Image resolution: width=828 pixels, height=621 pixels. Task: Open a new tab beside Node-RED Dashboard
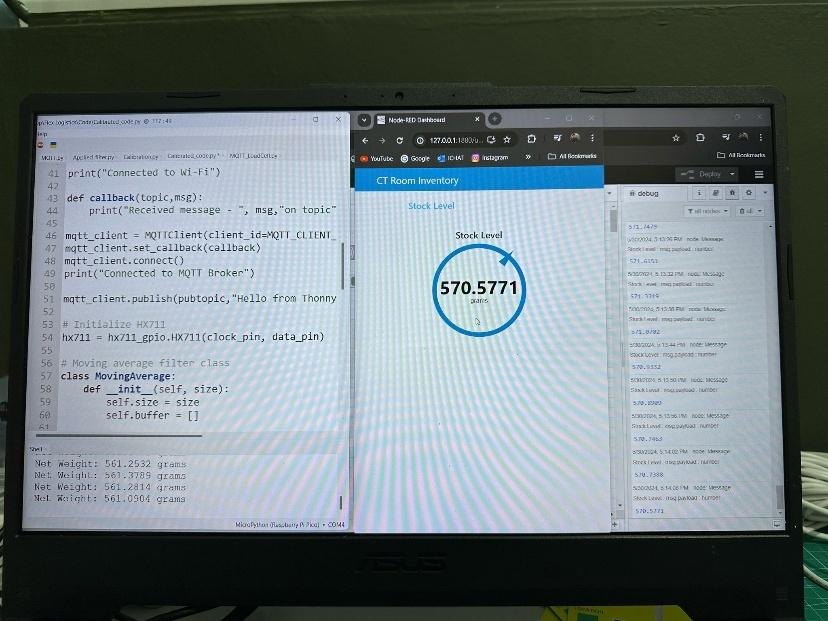click(x=494, y=119)
